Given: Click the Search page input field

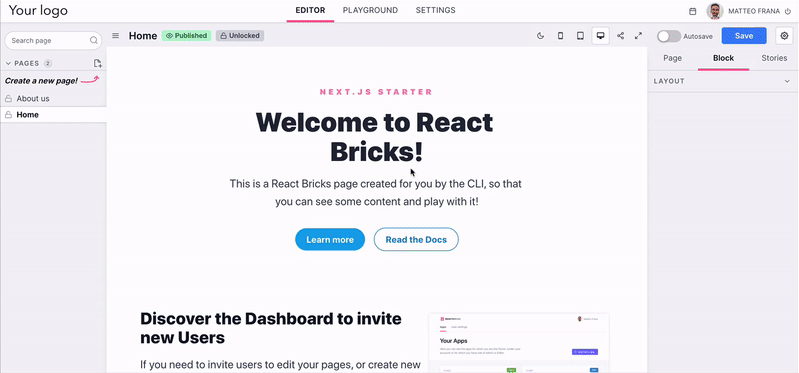Looking at the screenshot, I should point(54,40).
